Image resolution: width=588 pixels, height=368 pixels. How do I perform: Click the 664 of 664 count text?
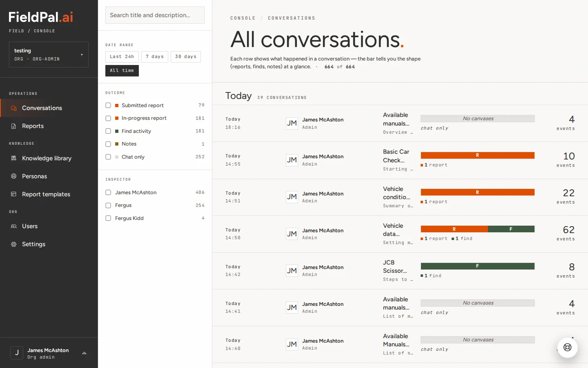(340, 67)
